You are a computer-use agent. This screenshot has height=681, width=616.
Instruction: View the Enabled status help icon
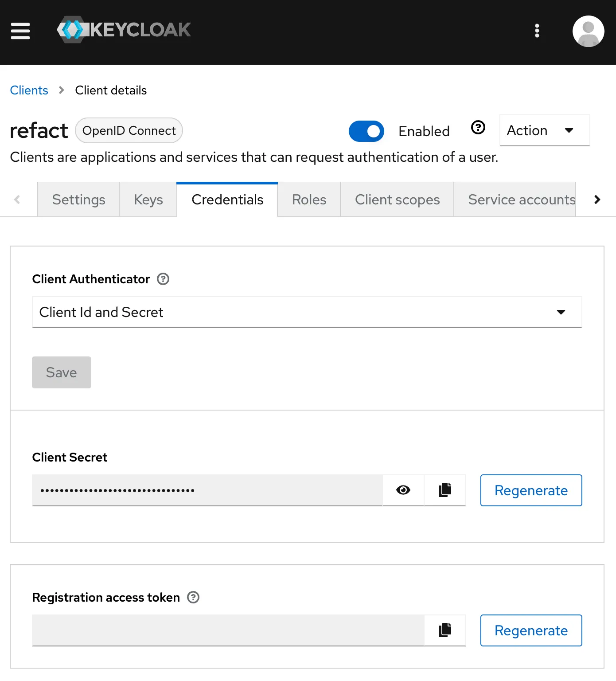[x=478, y=129]
